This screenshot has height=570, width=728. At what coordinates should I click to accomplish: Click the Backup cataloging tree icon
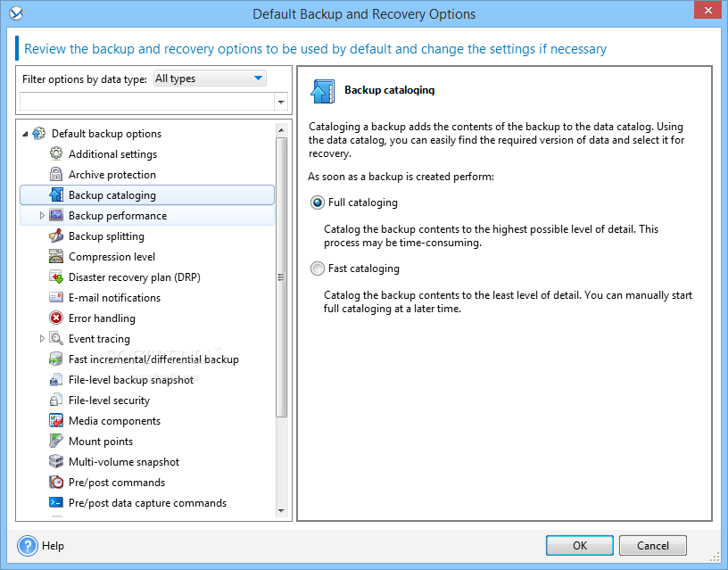[x=56, y=195]
